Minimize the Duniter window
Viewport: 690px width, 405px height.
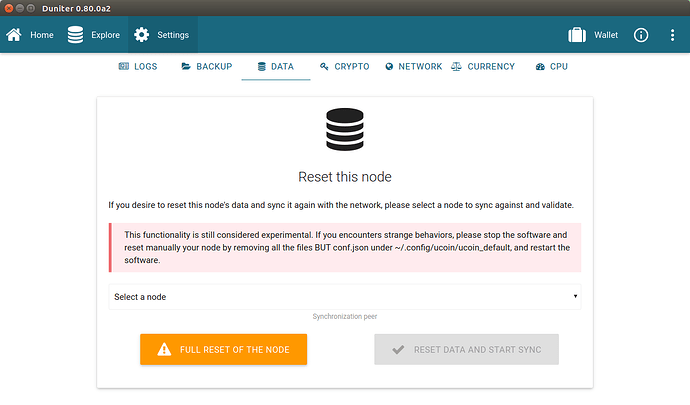20,8
